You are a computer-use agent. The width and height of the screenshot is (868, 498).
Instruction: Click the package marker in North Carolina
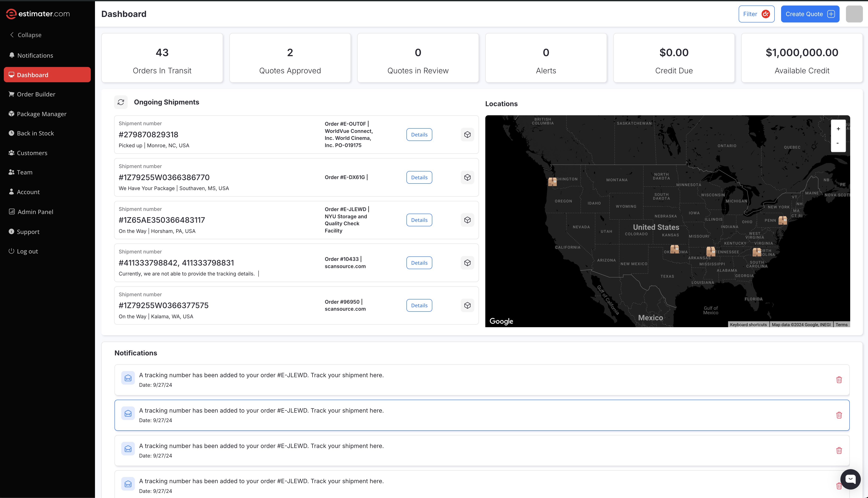coord(757,252)
